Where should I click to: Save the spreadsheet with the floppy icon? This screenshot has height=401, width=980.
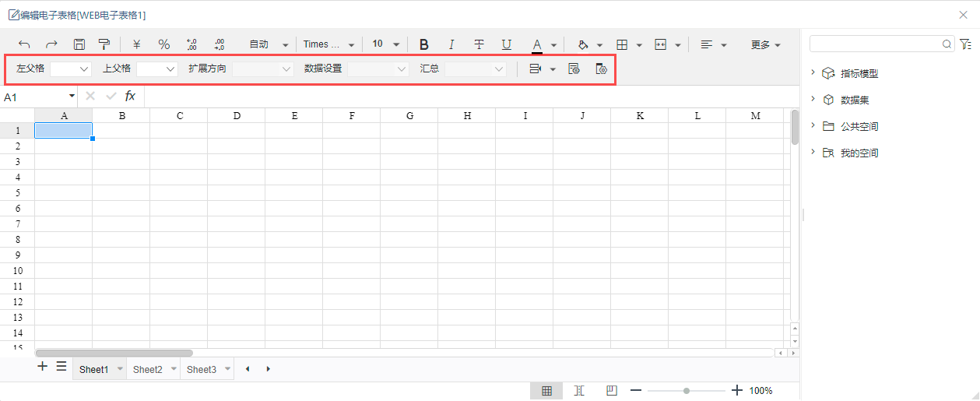click(79, 44)
